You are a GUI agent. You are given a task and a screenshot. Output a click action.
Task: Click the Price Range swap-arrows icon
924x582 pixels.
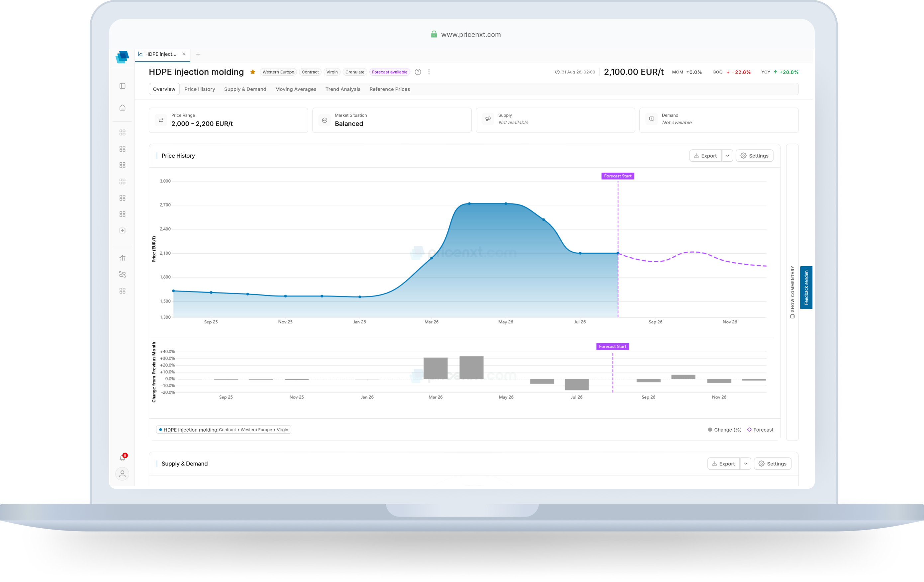(x=161, y=120)
